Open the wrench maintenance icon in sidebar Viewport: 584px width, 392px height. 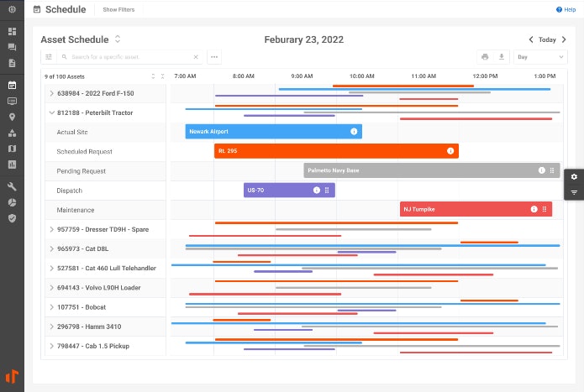tap(12, 186)
